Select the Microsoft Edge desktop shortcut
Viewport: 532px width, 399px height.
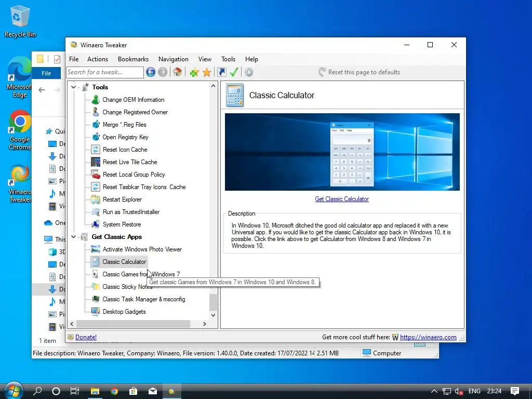[x=20, y=78]
